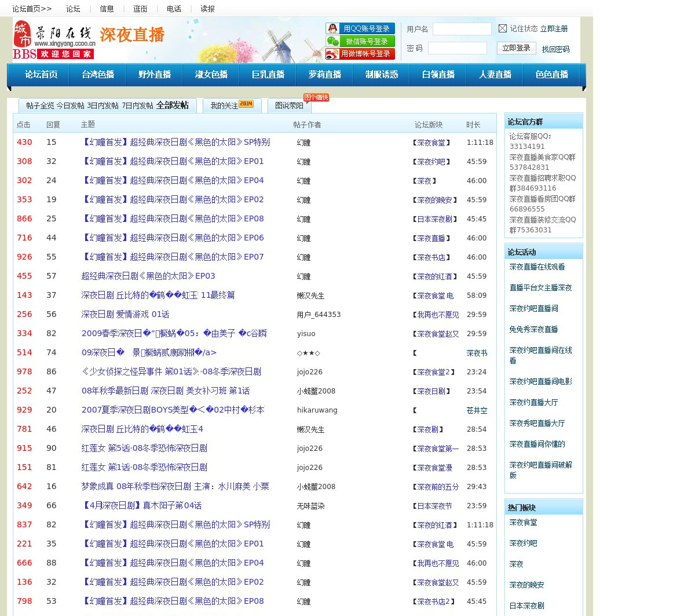Sign in with the WeChat account button
Image resolution: width=695 pixels, height=616 pixels.
tap(360, 41)
